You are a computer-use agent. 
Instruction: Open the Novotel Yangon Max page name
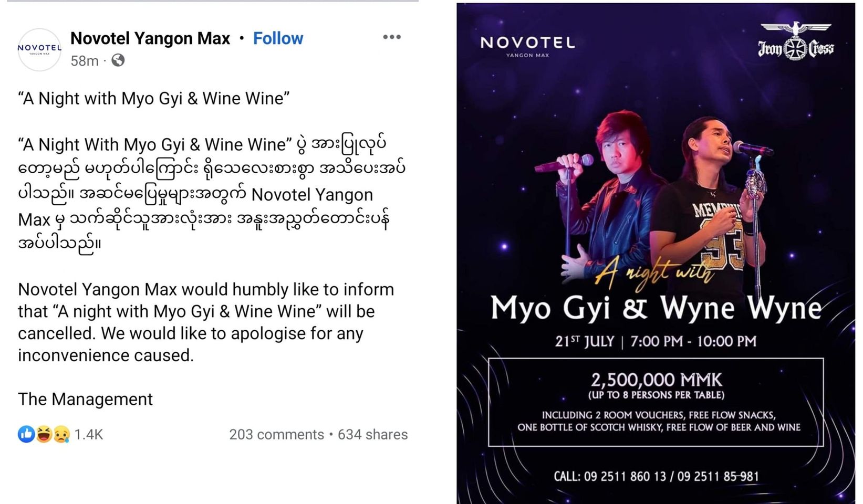point(150,38)
